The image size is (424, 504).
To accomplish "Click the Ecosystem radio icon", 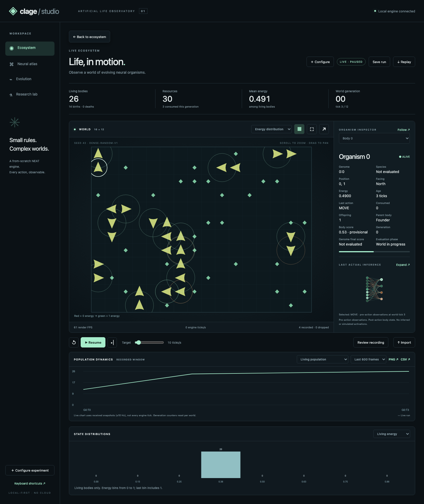I will (11, 48).
